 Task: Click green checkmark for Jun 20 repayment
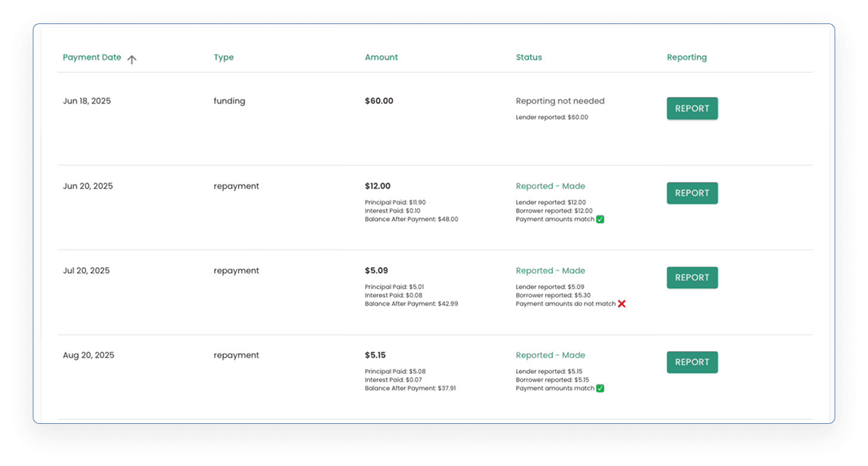coord(600,219)
